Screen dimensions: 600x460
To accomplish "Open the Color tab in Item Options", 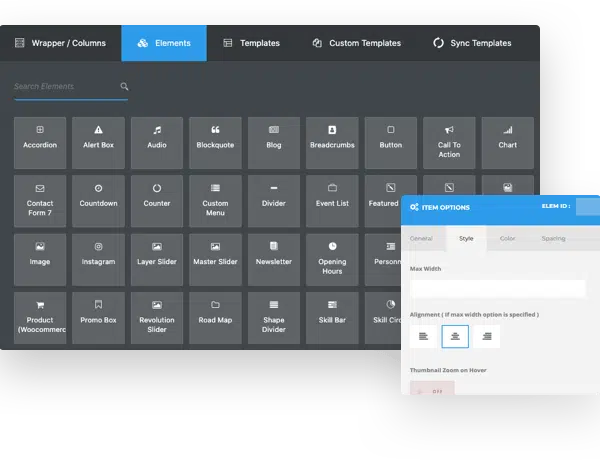I will 508,238.
